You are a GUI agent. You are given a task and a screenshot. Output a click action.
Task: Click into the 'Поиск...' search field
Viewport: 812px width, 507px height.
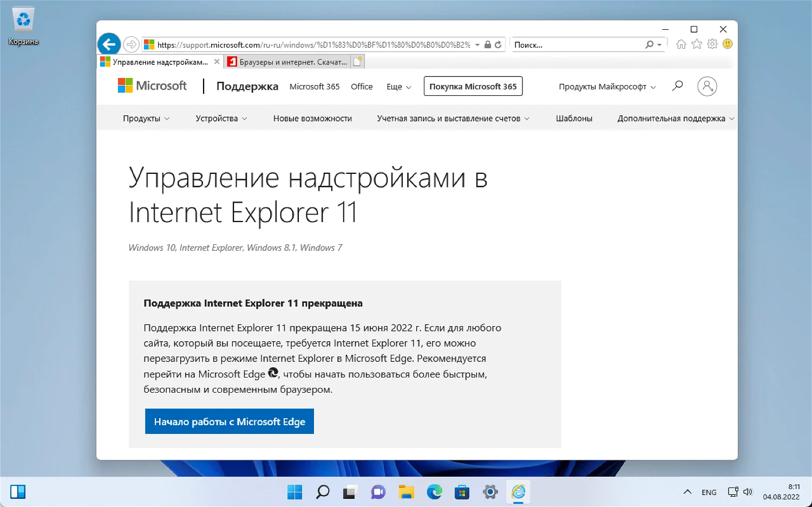577,45
